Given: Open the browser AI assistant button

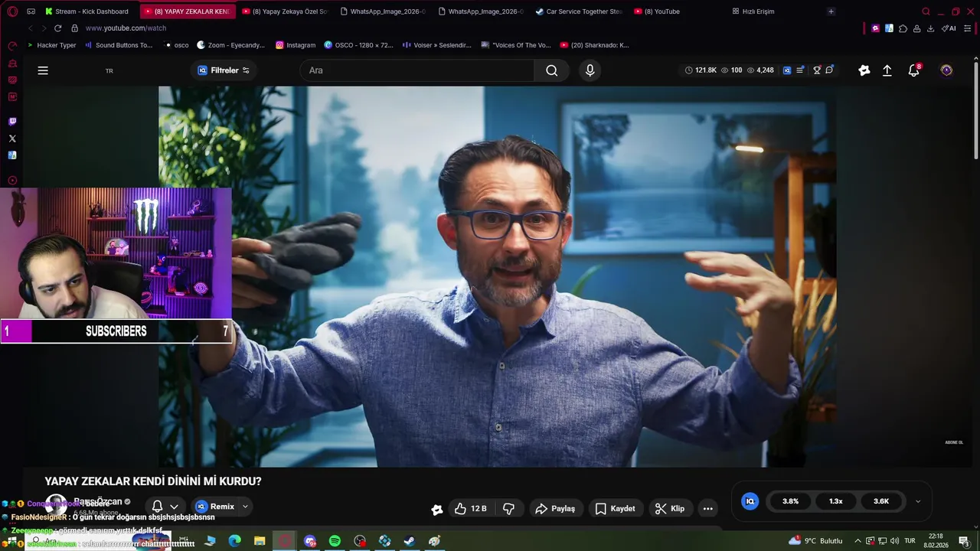Looking at the screenshot, I should click(x=949, y=28).
